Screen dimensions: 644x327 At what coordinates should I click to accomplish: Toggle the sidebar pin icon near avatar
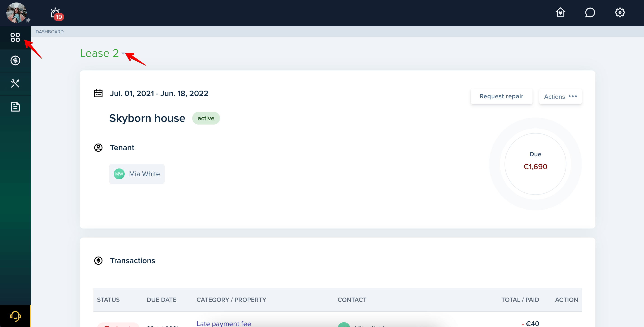(28, 20)
